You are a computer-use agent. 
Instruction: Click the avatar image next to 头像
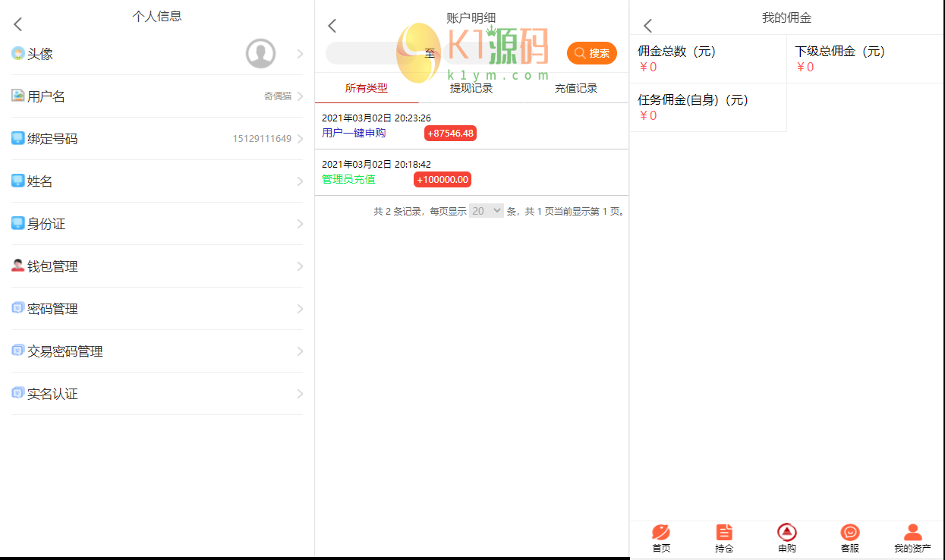coord(260,54)
